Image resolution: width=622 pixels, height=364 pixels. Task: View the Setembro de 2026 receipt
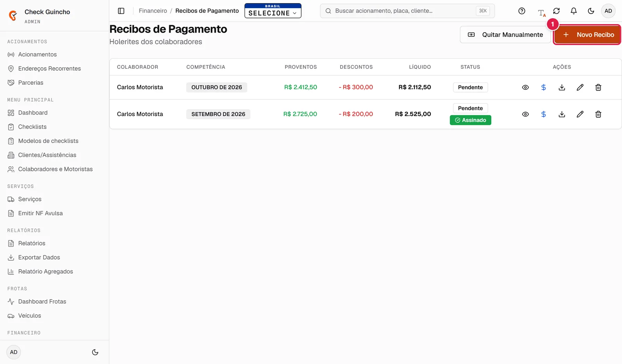(x=525, y=114)
